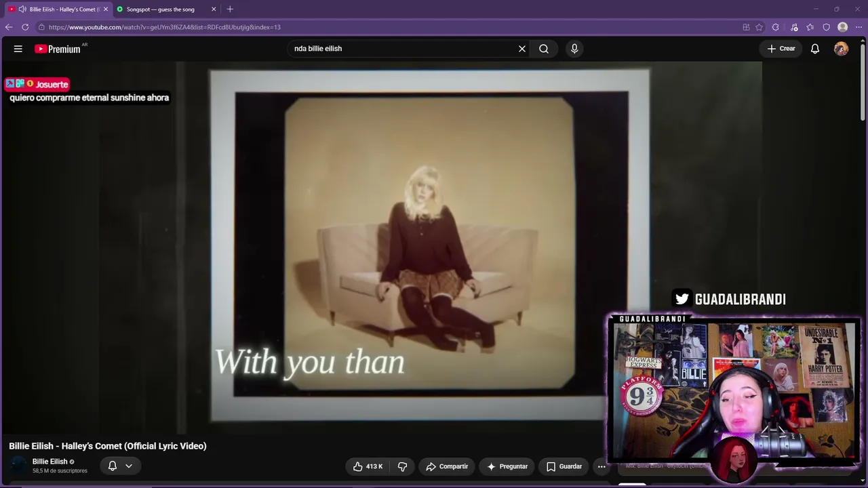The image size is (868, 488).
Task: Run search with the magnifier button
Action: tap(544, 49)
